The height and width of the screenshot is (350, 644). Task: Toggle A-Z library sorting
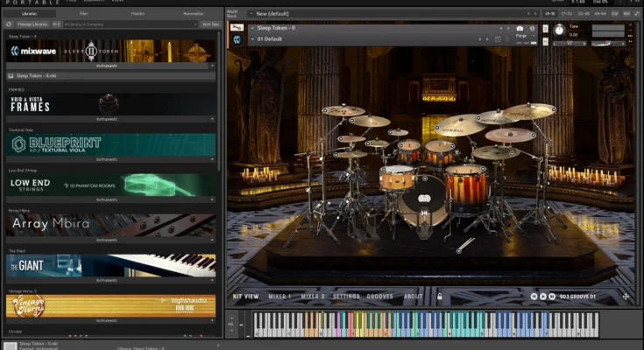(56, 24)
